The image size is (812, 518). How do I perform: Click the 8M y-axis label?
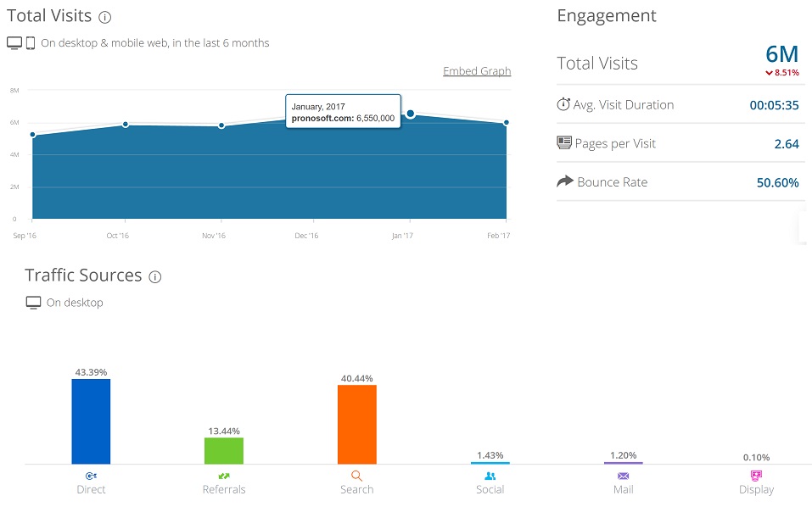coord(14,91)
